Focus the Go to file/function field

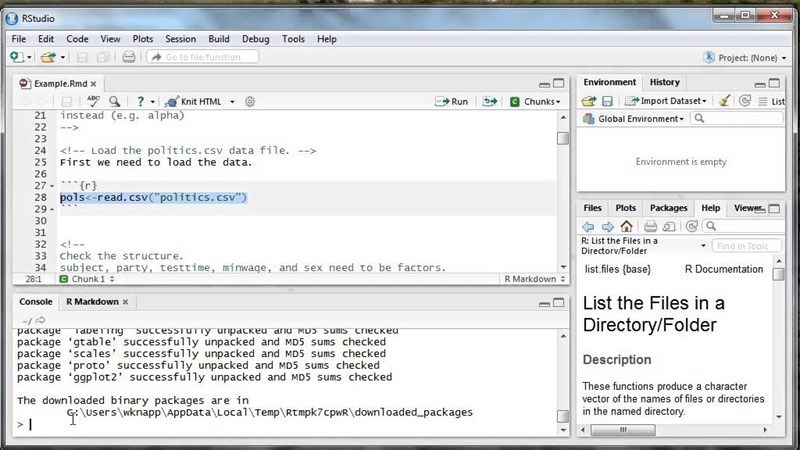click(x=203, y=57)
